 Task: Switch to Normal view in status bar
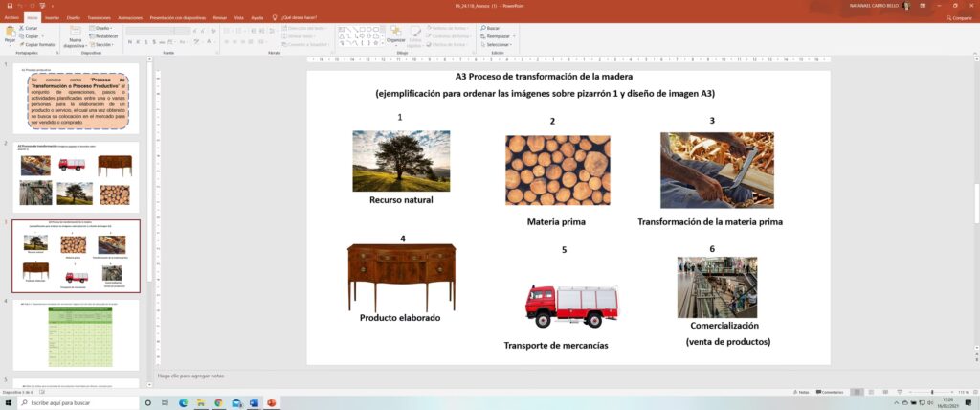tap(857, 392)
